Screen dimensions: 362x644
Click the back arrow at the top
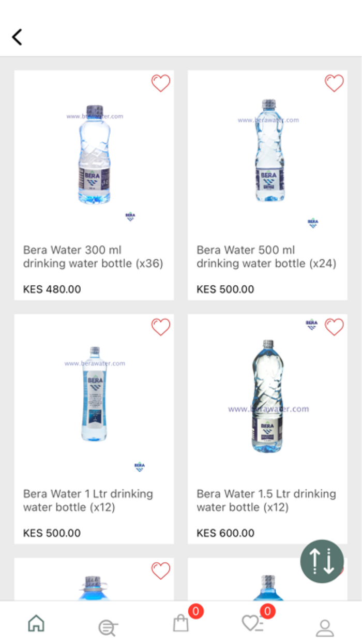pos(17,37)
